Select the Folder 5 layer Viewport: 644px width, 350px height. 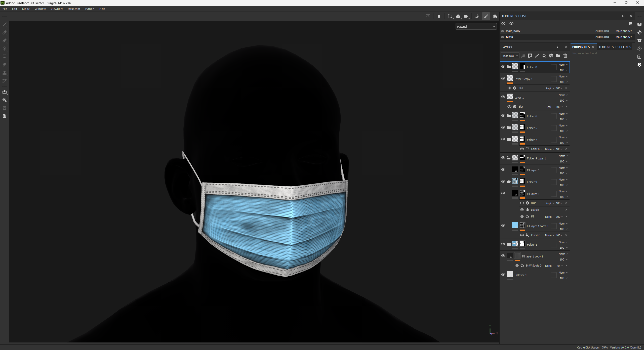(532, 128)
